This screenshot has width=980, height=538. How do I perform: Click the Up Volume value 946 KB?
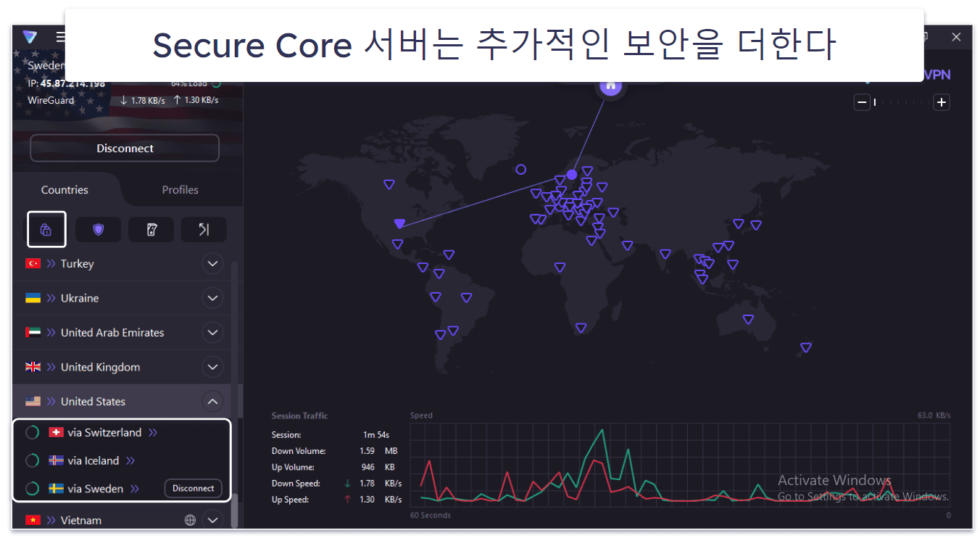(x=378, y=467)
